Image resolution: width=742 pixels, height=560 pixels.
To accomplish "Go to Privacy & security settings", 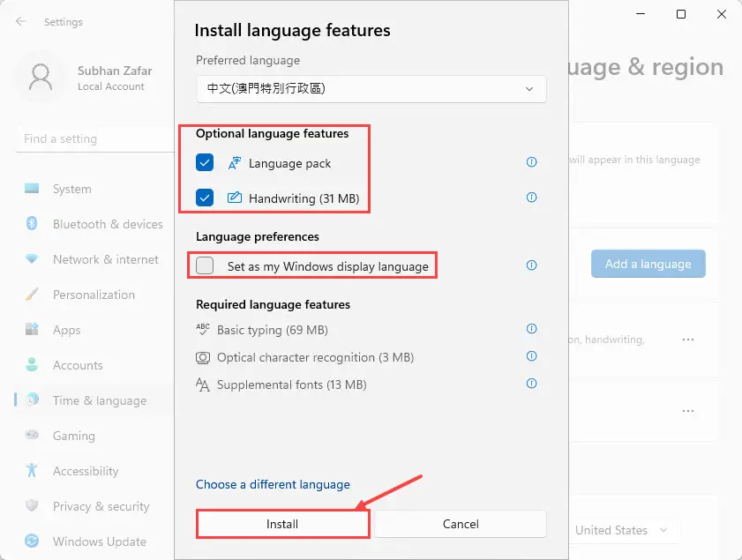I will tap(94, 506).
